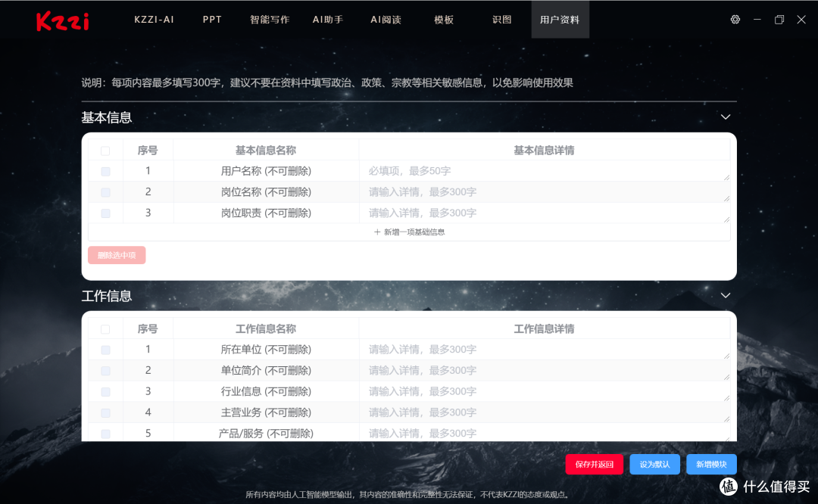818x504 pixels.
Task: Click the 岗位职责 (不可删除) cell
Action: tap(266, 213)
